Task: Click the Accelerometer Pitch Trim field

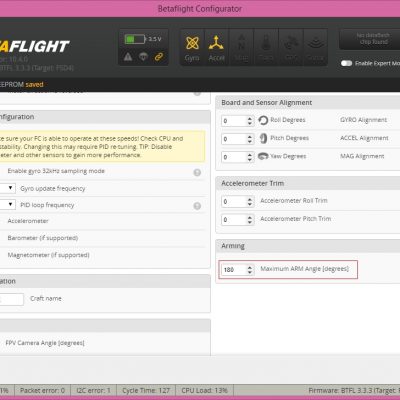Action: [237, 219]
